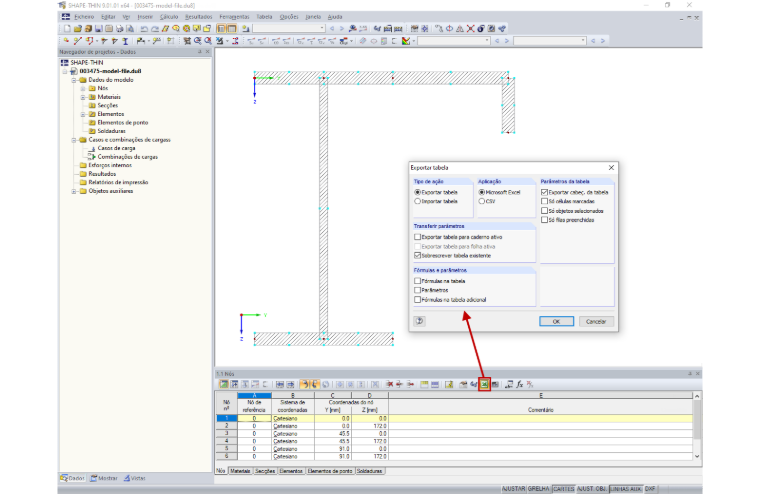Click the Combinações de cargas icon
The image size is (760, 494).
92,157
